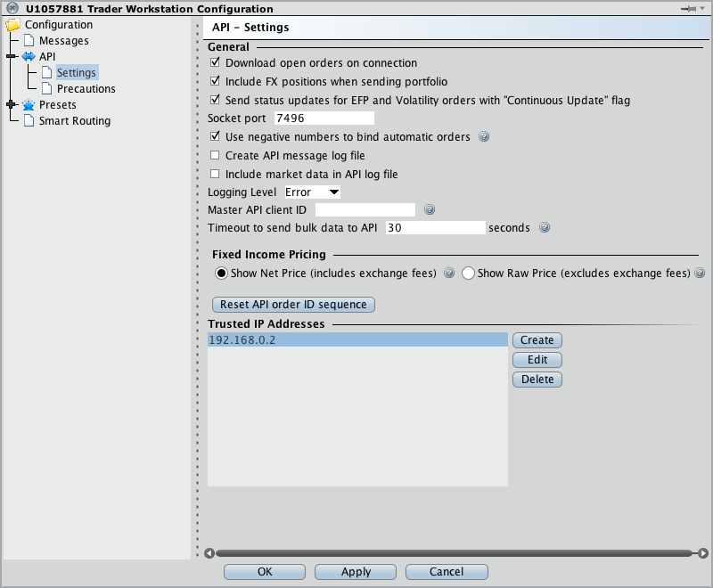Expand the Presets tree node
The height and width of the screenshot is (588, 713).
(x=11, y=104)
